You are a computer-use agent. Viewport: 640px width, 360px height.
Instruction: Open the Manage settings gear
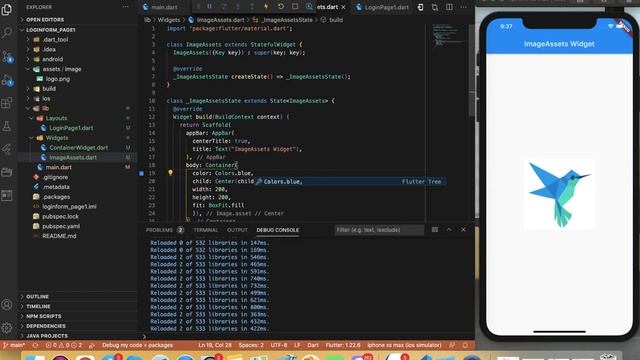pos(7,327)
